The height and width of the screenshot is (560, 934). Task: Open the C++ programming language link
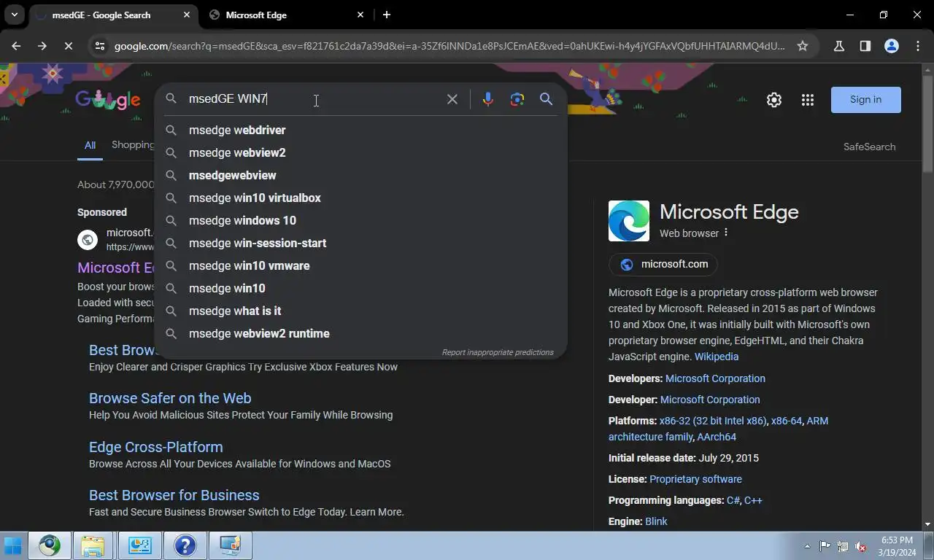[x=753, y=500]
